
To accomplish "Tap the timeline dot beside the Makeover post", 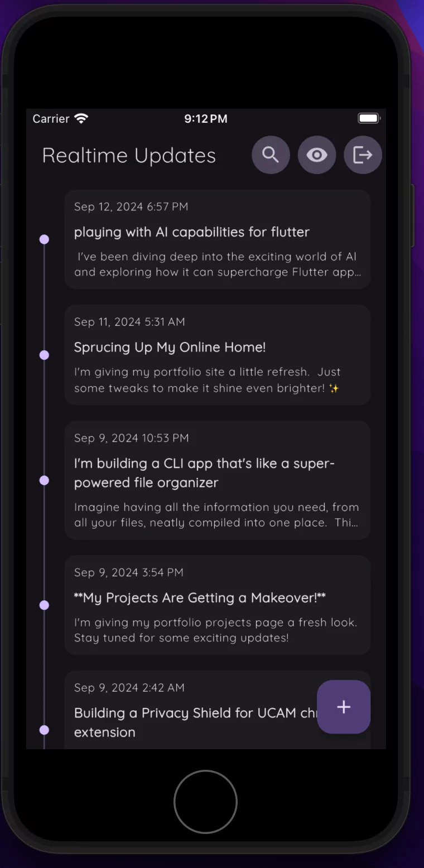I will pyautogui.click(x=44, y=605).
